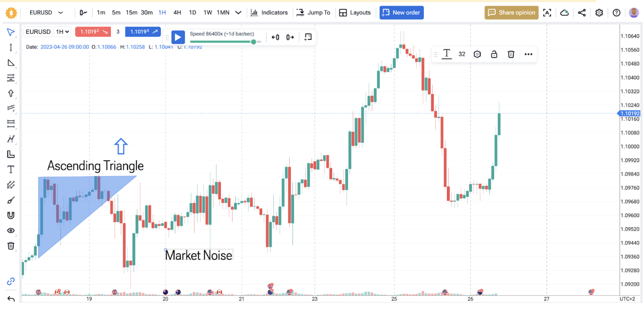Image resolution: width=644 pixels, height=310 pixels.
Task: Select the Brush drawing tool
Action: (x=11, y=200)
